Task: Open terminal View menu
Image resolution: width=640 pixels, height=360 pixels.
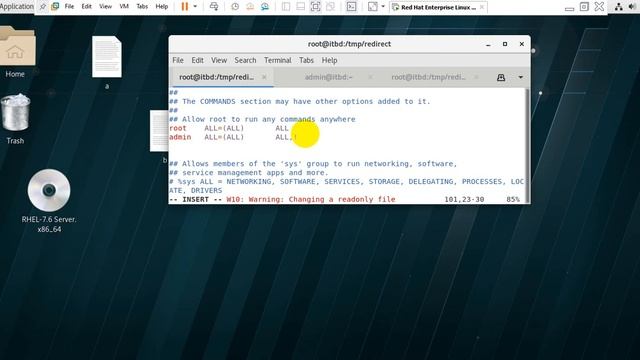Action: 219,60
